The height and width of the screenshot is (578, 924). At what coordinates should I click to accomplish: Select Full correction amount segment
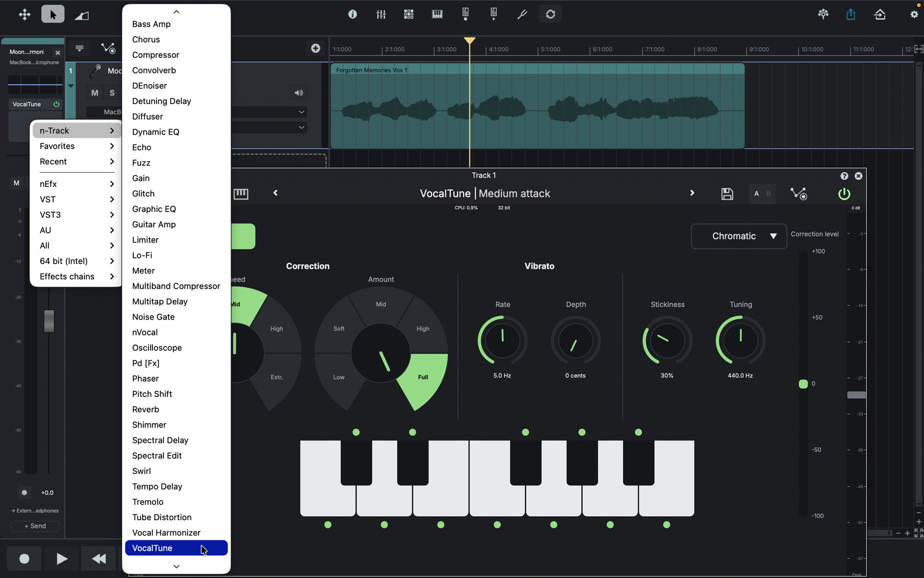click(x=424, y=380)
